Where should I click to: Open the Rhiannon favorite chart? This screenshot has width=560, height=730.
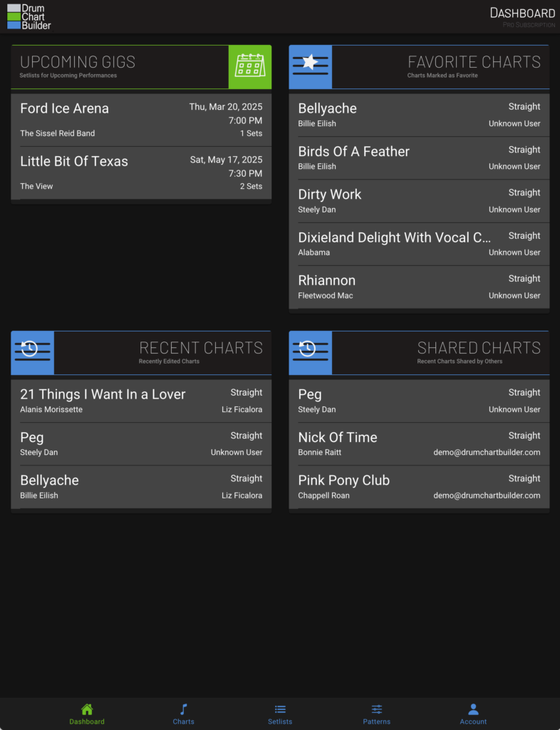point(419,287)
